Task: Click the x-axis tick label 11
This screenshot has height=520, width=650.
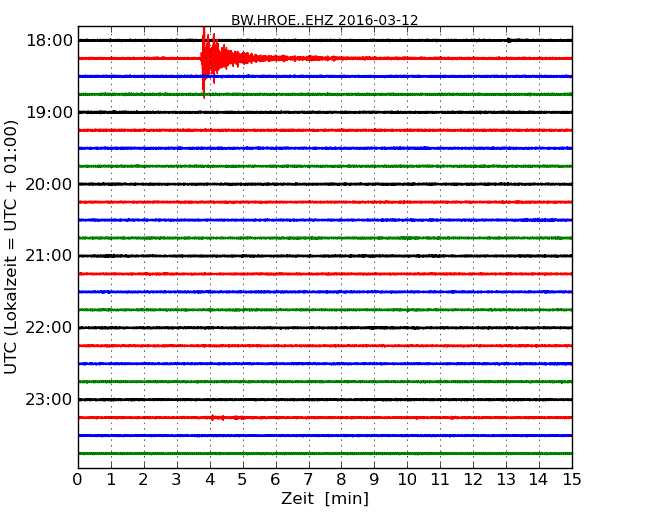Action: [440, 480]
